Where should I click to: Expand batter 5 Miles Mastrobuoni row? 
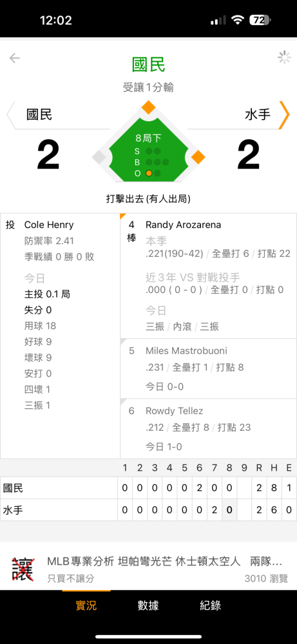208,368
